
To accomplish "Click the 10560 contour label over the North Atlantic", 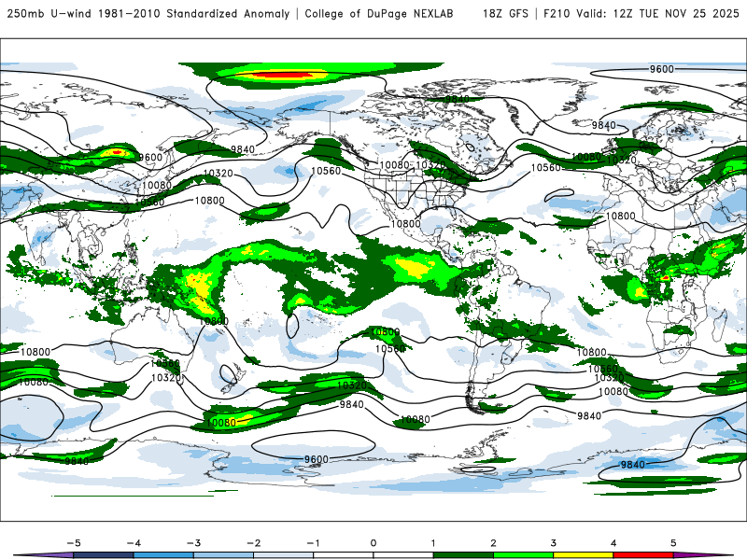I will [546, 168].
